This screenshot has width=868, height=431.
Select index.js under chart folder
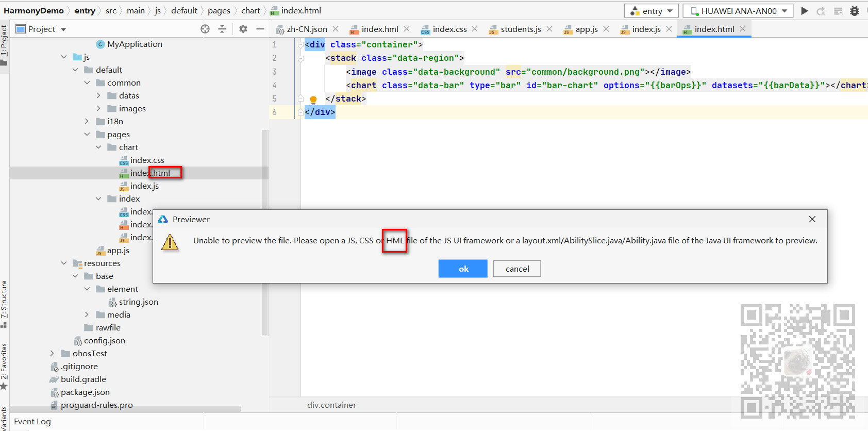(139, 186)
